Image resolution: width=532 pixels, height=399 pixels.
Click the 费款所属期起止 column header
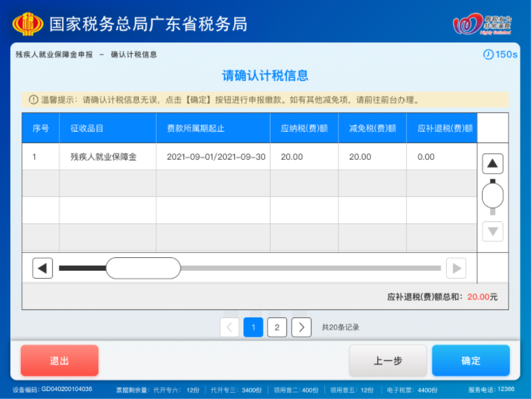[x=213, y=128]
